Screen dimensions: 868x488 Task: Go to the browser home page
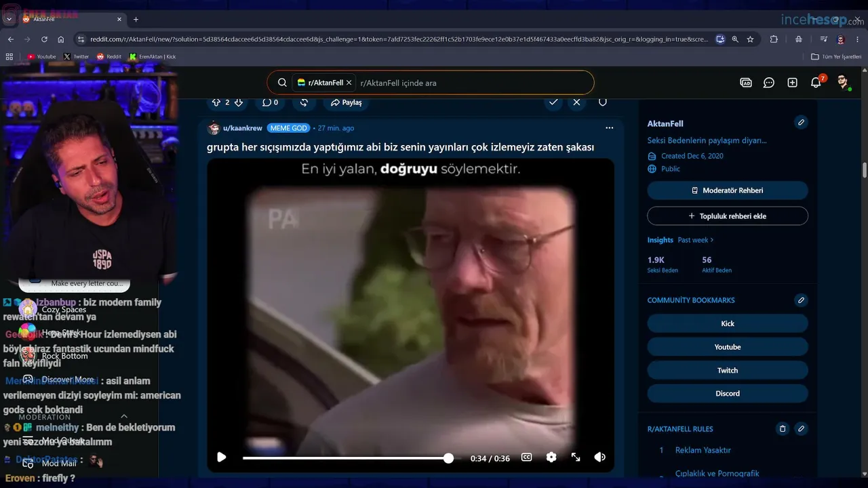[x=61, y=39]
